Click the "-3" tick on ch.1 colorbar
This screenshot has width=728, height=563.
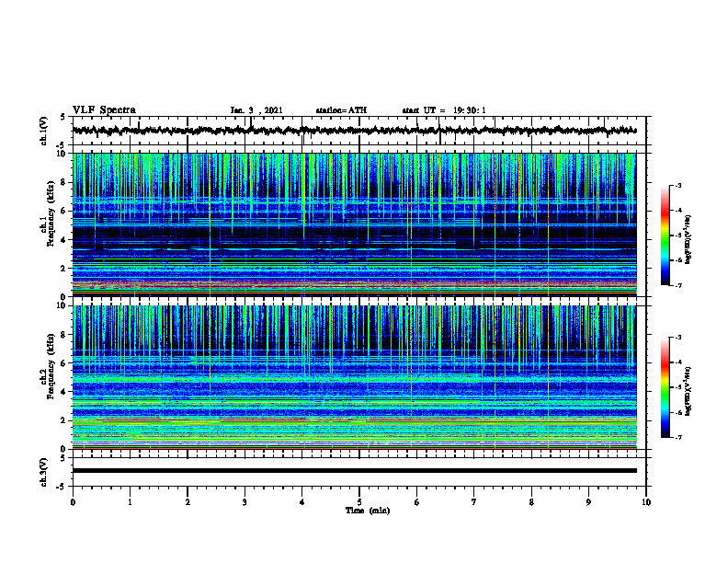coord(677,186)
